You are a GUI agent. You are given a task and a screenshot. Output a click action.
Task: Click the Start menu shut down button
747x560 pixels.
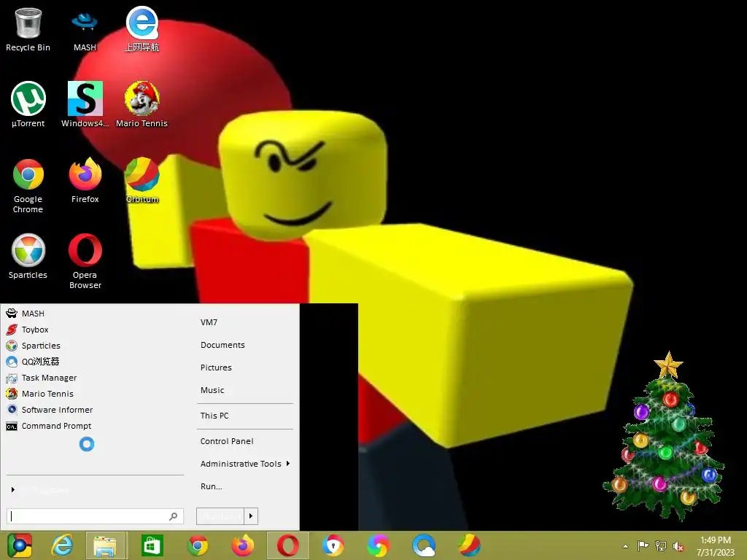tap(220, 516)
